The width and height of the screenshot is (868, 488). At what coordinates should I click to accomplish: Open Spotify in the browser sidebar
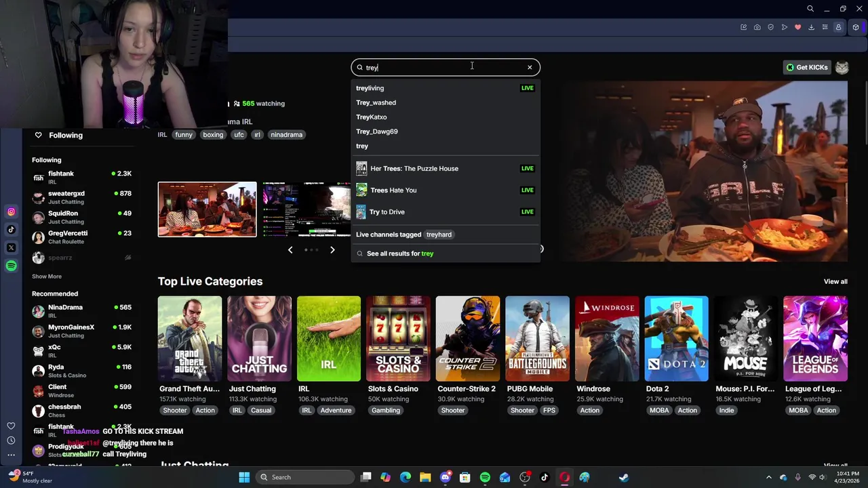pyautogui.click(x=11, y=266)
